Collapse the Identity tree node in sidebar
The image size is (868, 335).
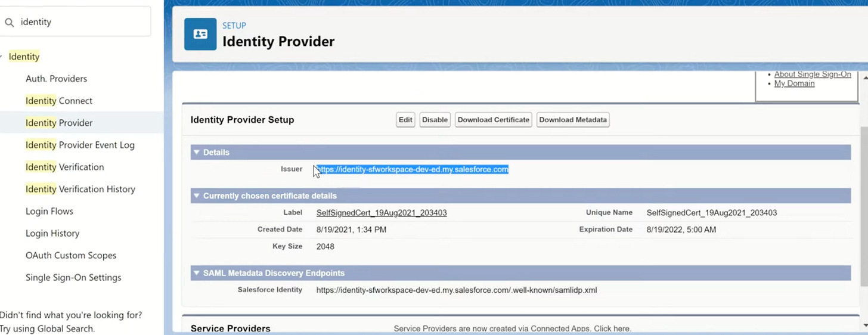click(2, 57)
